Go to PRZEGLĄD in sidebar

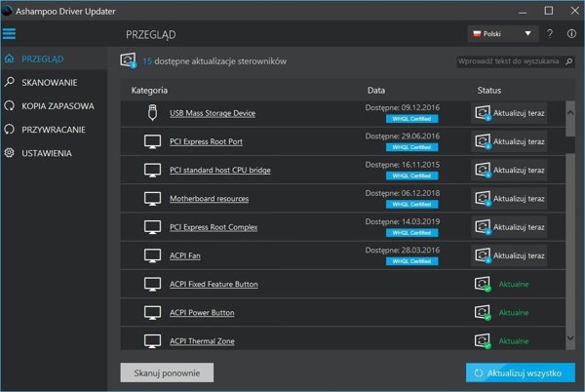54,59
